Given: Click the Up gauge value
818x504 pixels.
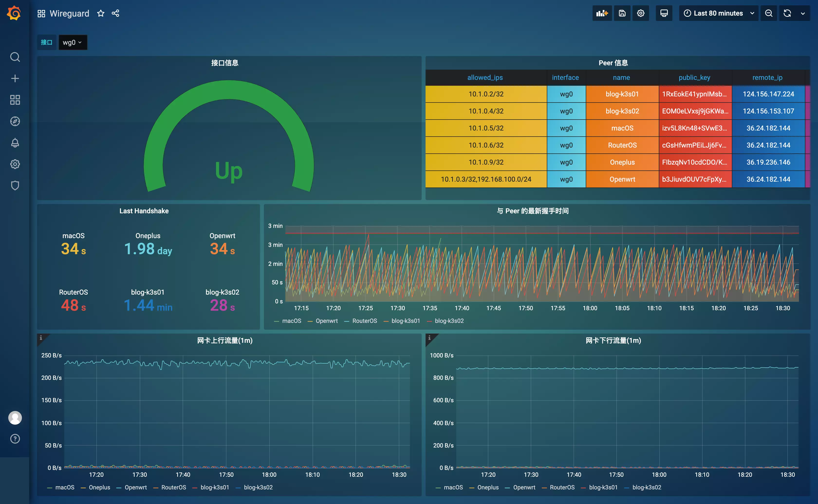Looking at the screenshot, I should (x=229, y=171).
